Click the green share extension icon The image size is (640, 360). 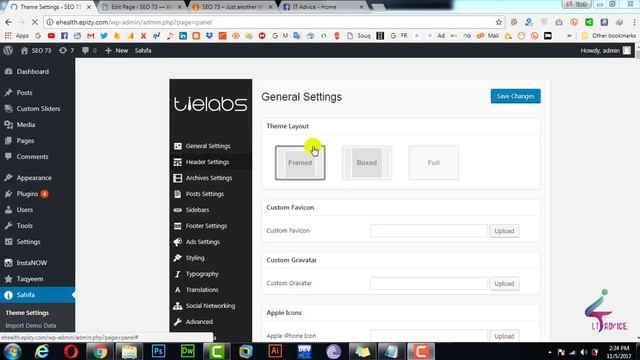(x=589, y=22)
